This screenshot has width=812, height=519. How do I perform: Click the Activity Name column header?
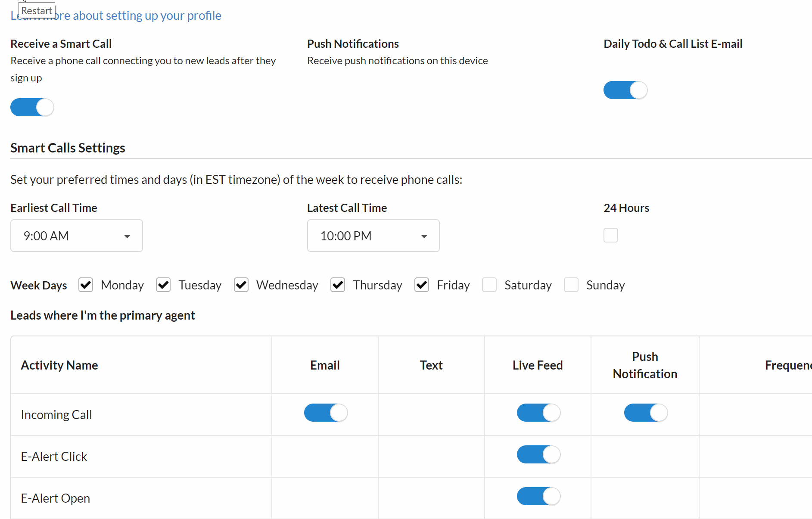[x=59, y=365]
